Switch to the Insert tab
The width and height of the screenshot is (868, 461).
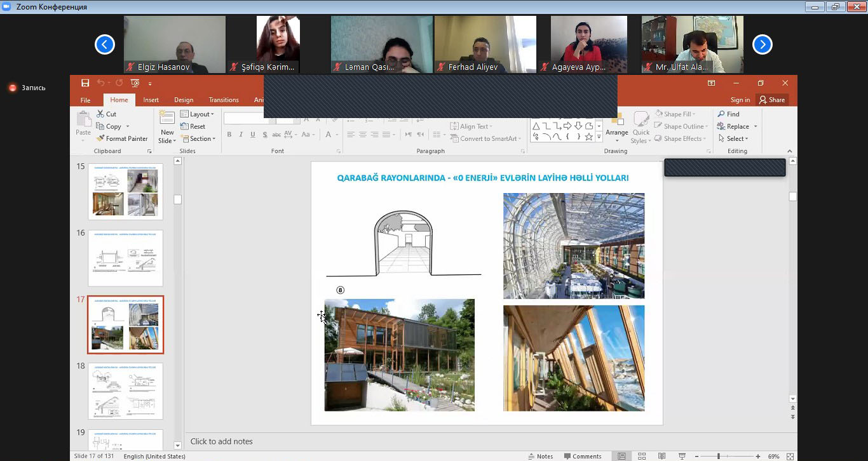(x=151, y=100)
